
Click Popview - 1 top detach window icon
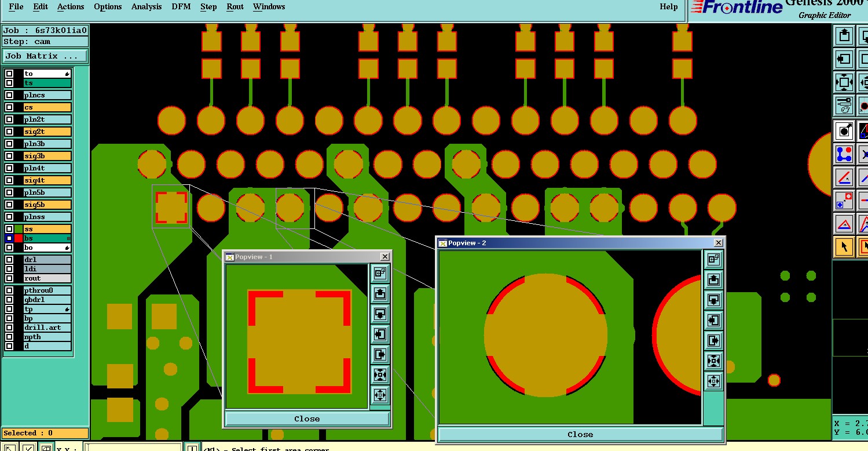pyautogui.click(x=380, y=273)
